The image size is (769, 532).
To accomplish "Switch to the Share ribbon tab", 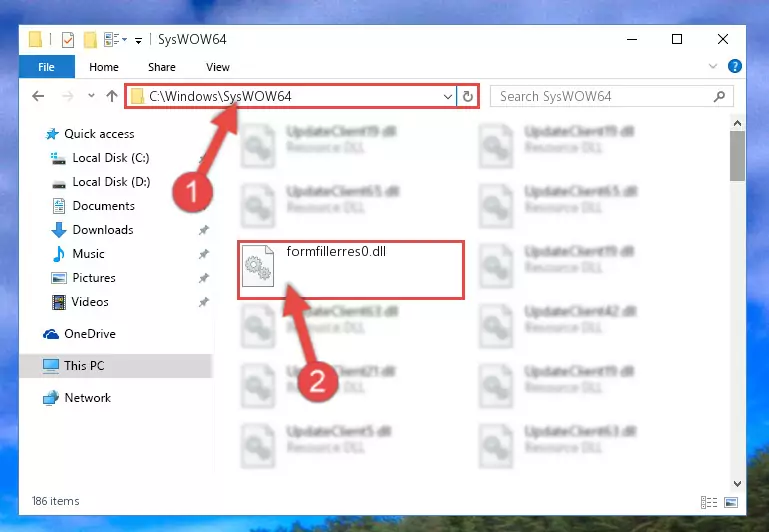I will tap(161, 67).
